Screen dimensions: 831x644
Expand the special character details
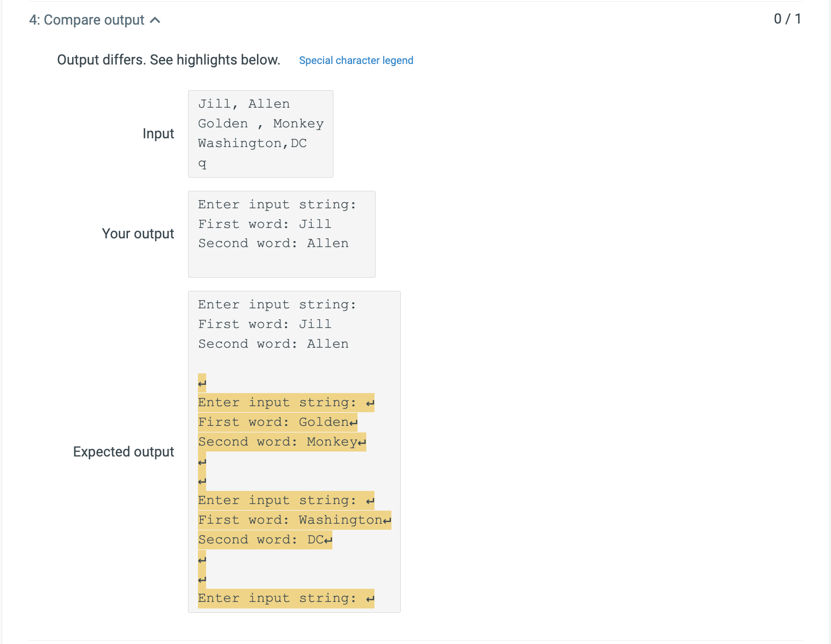pos(356,60)
